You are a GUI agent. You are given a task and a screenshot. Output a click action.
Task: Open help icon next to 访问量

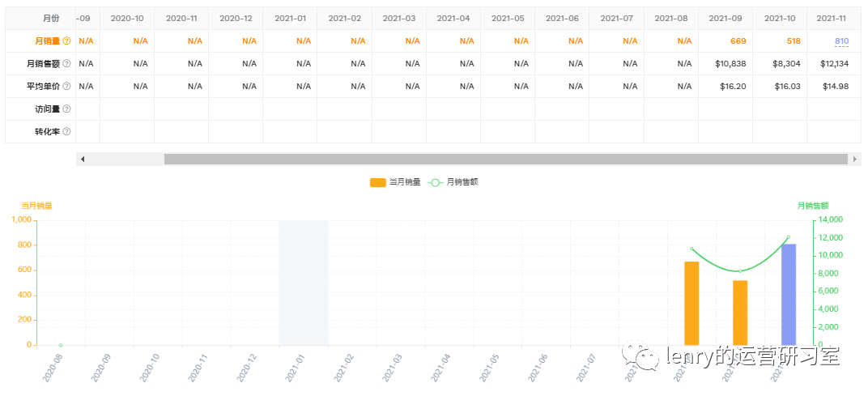67,109
